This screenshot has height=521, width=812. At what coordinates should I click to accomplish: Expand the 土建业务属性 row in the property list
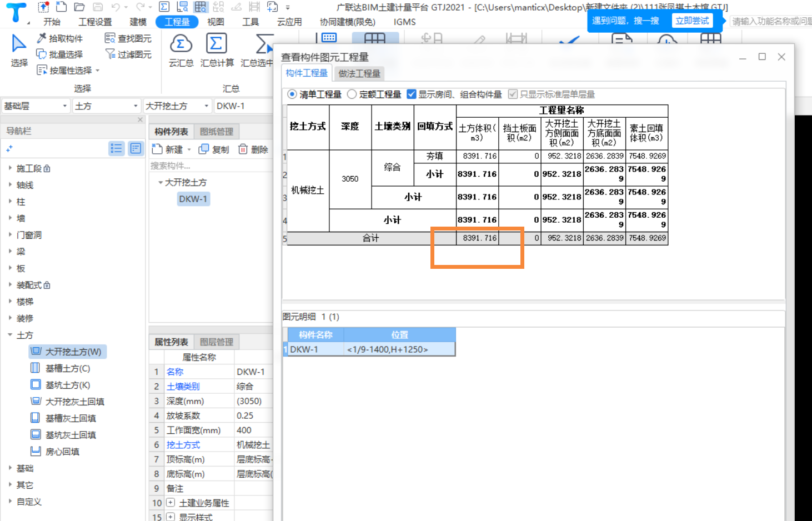171,503
